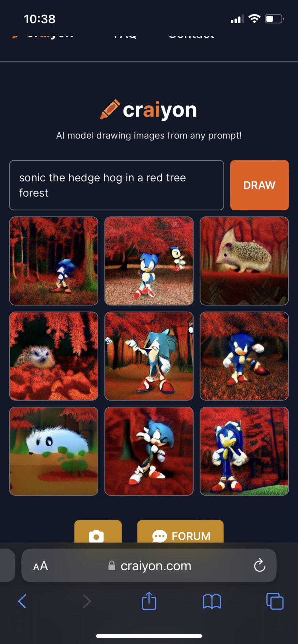Tap the Safari reload page icon
This screenshot has height=644, width=298.
(259, 565)
